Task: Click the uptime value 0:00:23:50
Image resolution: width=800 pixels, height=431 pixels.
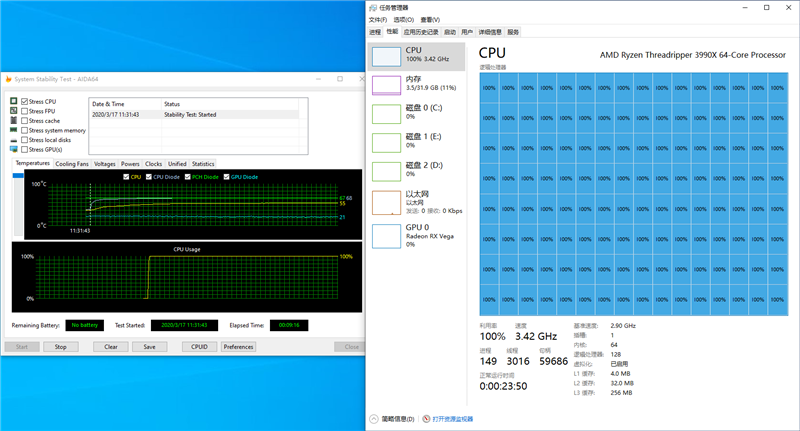Action: 503,387
